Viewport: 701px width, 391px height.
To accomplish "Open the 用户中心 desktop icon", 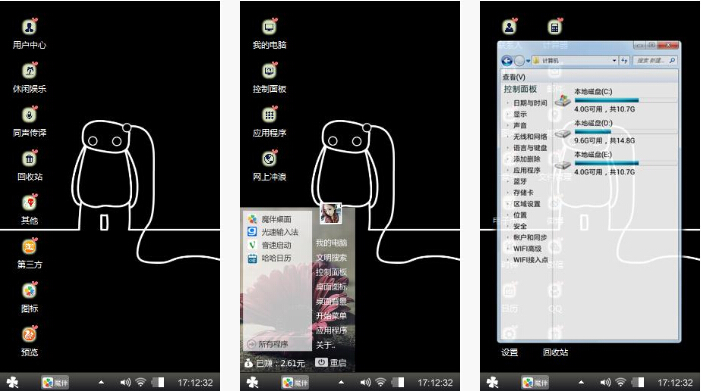I will point(30,27).
